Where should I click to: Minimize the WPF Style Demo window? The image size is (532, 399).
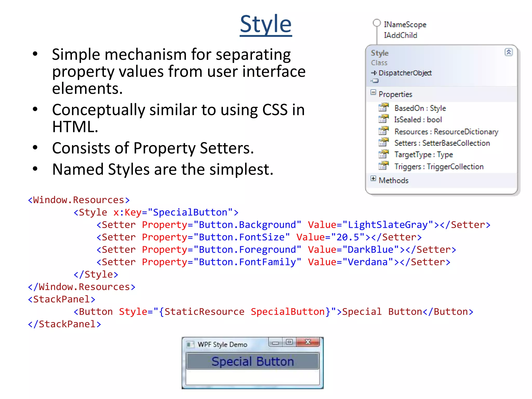pyautogui.click(x=276, y=343)
